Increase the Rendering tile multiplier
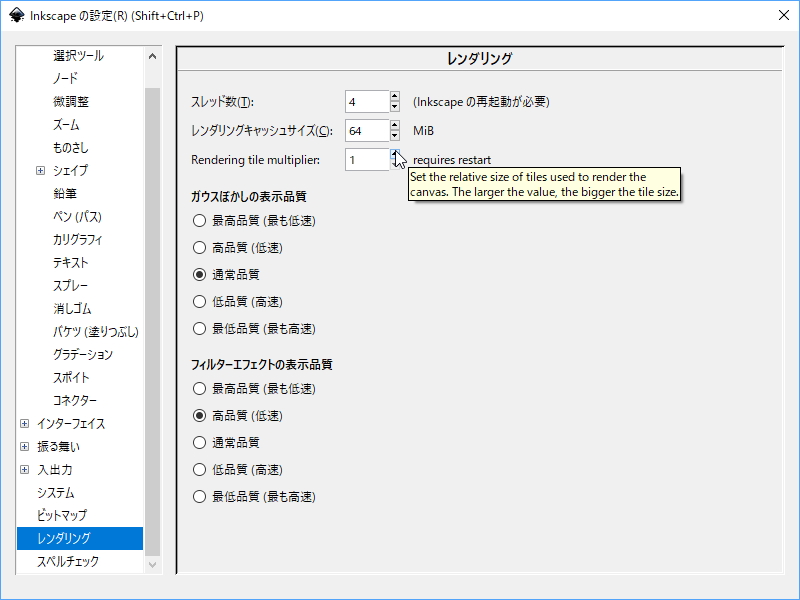The height and width of the screenshot is (600, 800). click(394, 154)
